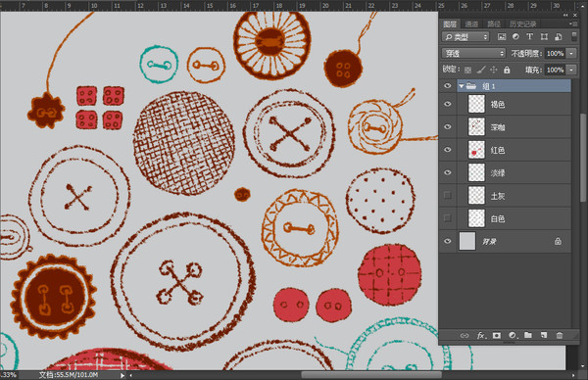Open the opacity 不透明度 slider arrow
588x380 pixels.
pos(571,53)
